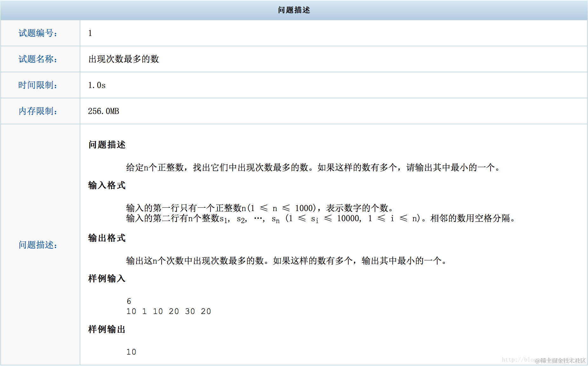Click the line starting 输入的第一行只有一个正整数
The width and height of the screenshot is (588, 366).
(260, 208)
